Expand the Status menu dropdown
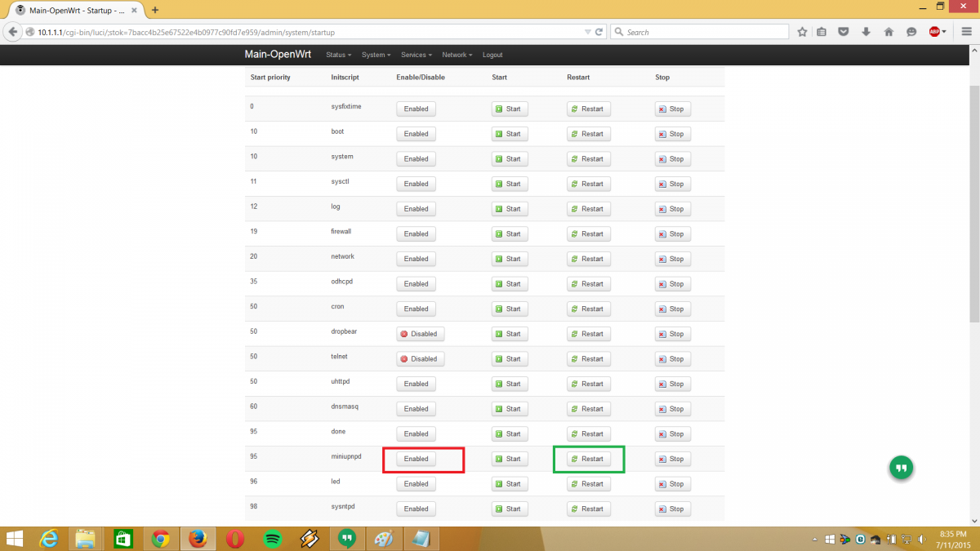980x551 pixels. pos(338,55)
